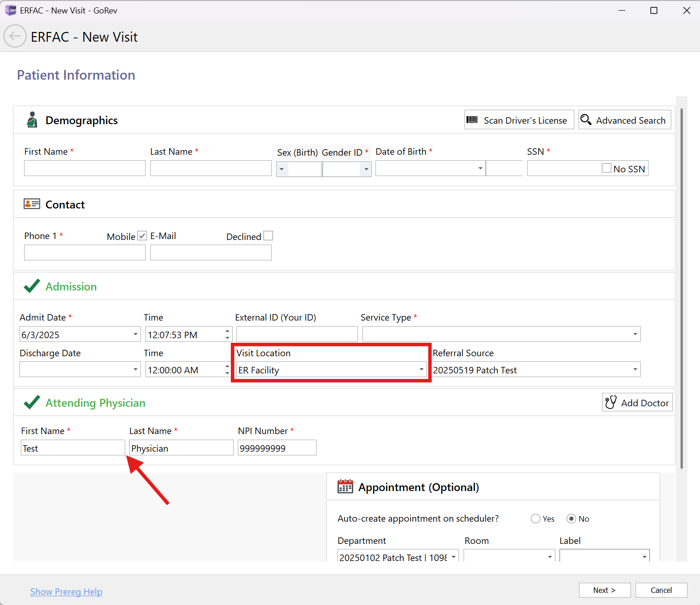Click the Admission heading text
The image size is (700, 605).
click(71, 286)
